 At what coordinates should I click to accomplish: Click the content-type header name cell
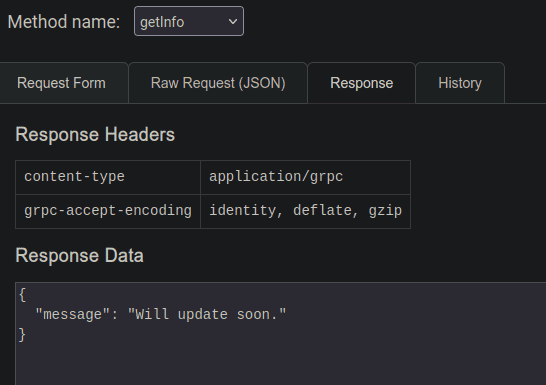pyautogui.click(x=108, y=177)
